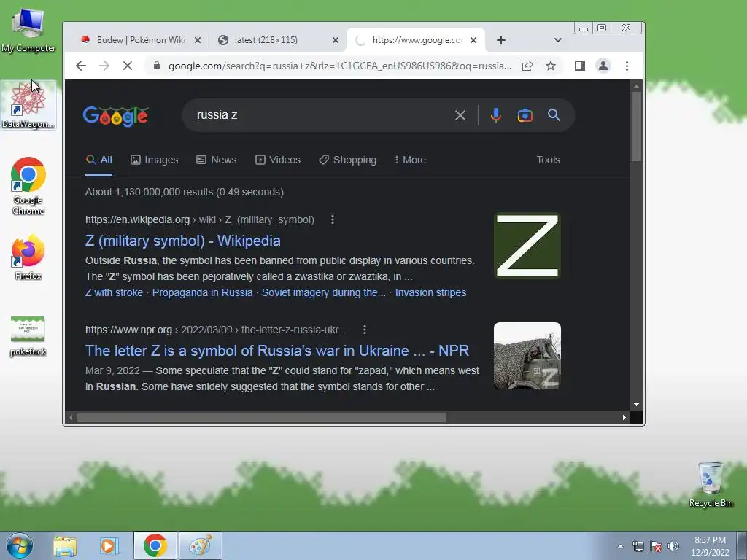The width and height of the screenshot is (747, 560).
Task: Open the 'Invasion stripes' sublink
Action: tap(430, 292)
